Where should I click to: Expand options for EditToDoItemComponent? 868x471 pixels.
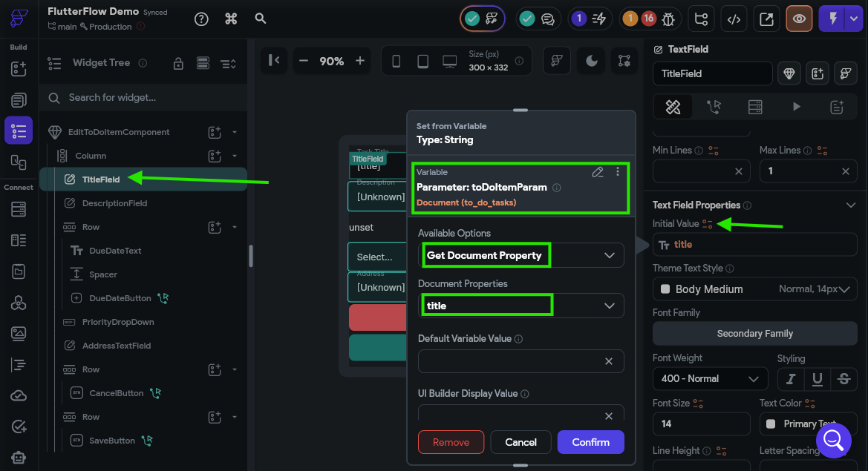pos(235,132)
